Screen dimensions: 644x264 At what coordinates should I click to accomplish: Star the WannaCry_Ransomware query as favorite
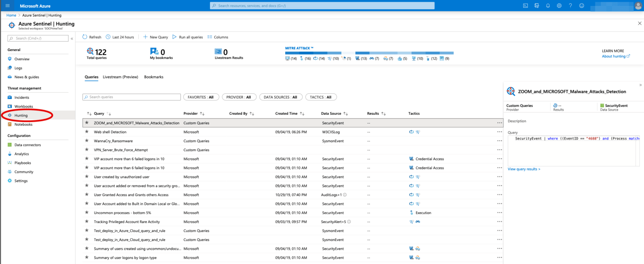click(87, 141)
